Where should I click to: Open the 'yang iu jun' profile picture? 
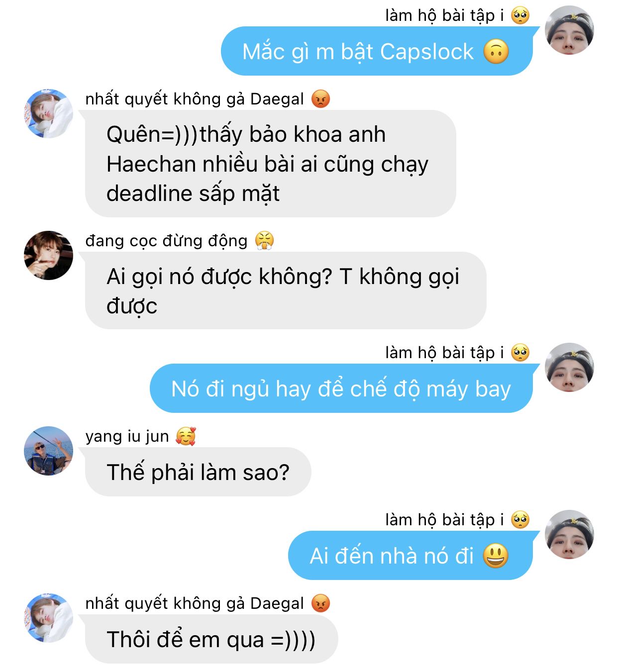49,451
